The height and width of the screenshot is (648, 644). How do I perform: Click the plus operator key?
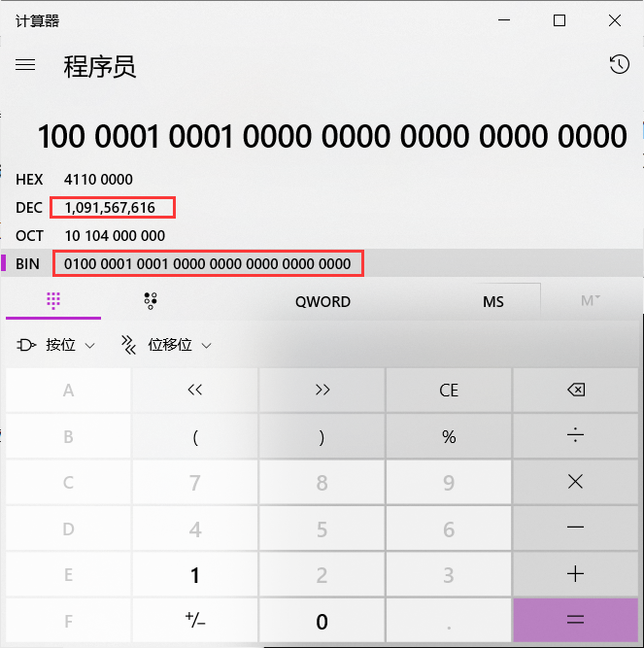[576, 574]
